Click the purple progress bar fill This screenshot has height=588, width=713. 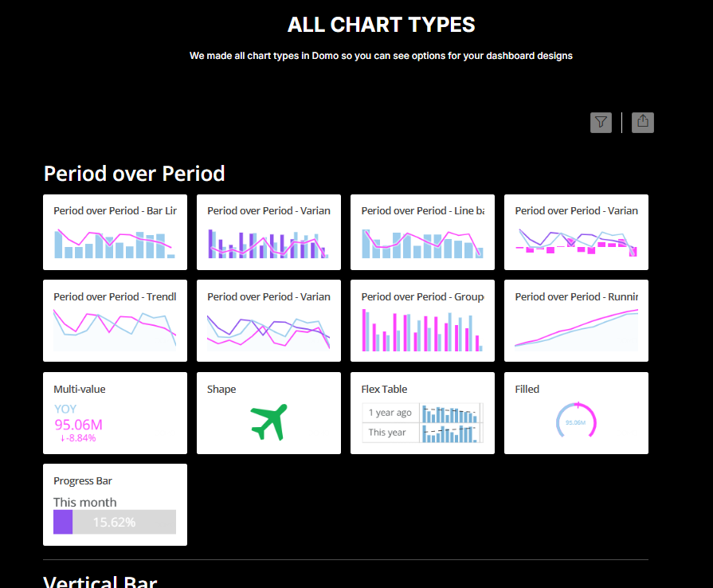pos(63,522)
